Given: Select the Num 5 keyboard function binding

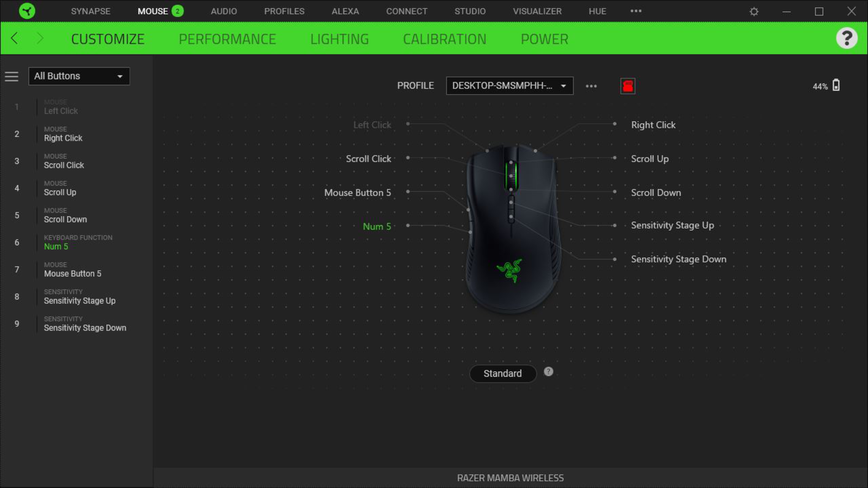Looking at the screenshot, I should (78, 242).
